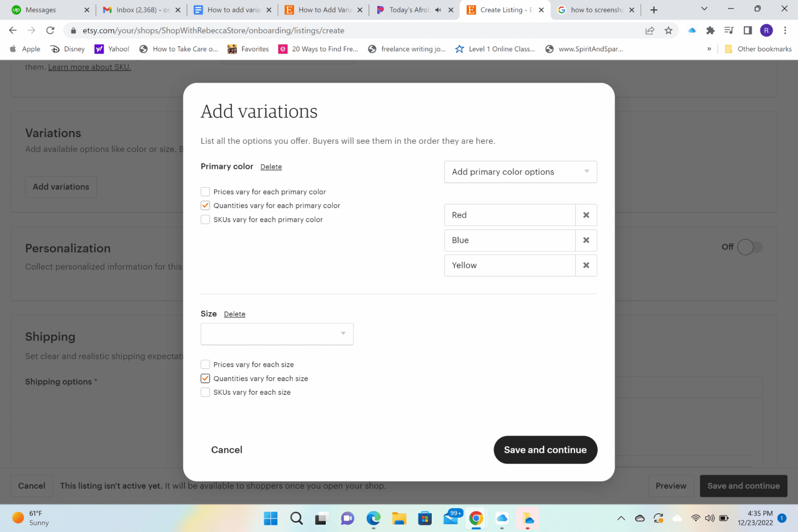Open the empty Size dropdown
The width and height of the screenshot is (798, 532).
click(277, 334)
